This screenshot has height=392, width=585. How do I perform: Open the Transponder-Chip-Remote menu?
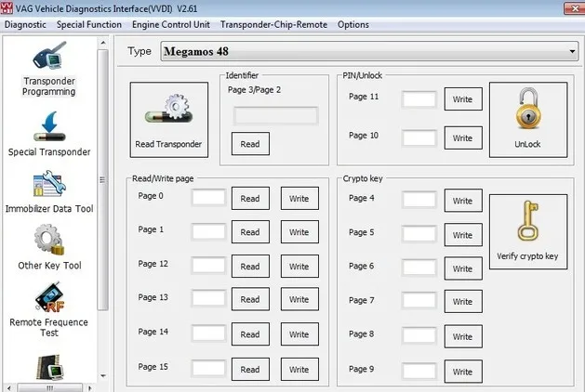[273, 24]
